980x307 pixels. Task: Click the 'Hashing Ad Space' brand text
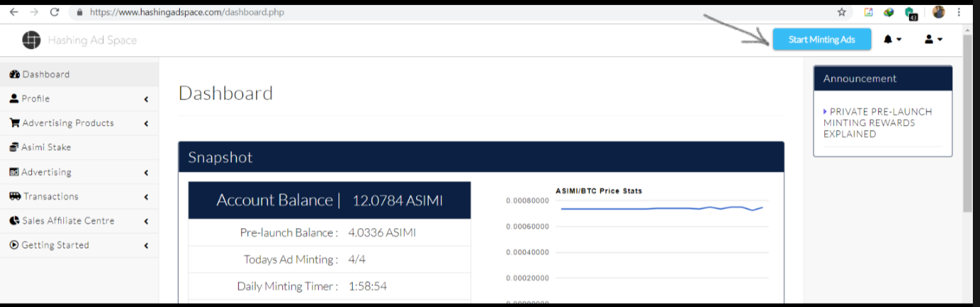[92, 41]
